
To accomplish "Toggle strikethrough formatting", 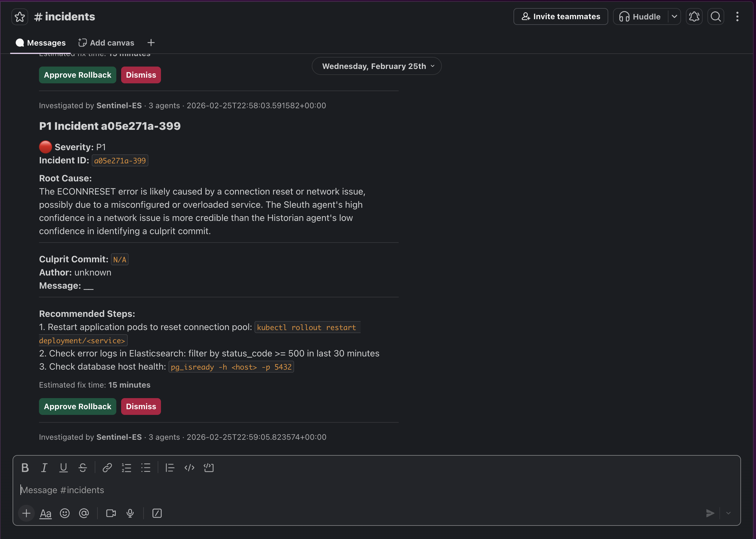I will click(83, 468).
